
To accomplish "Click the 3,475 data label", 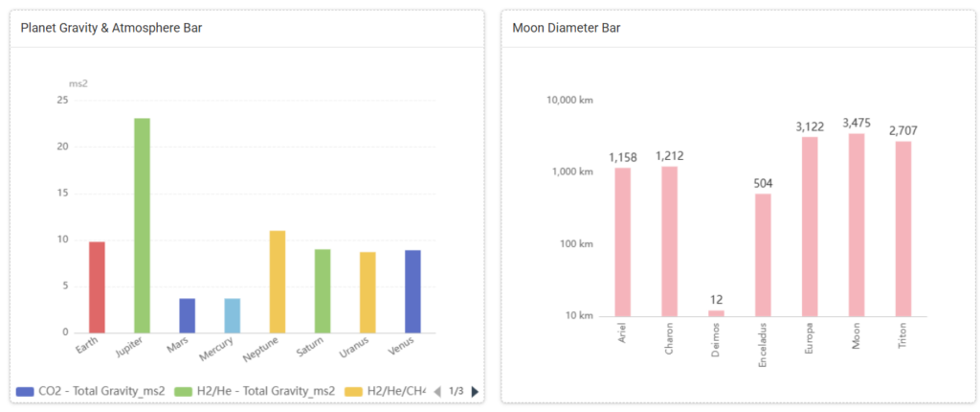I will coord(857,123).
